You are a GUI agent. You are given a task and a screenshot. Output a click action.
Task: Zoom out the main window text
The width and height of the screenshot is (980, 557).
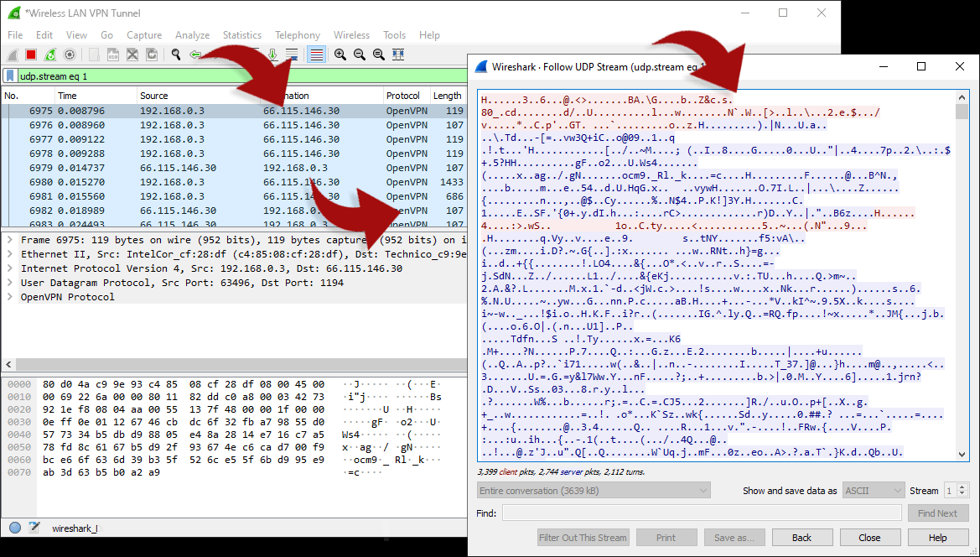[x=360, y=55]
